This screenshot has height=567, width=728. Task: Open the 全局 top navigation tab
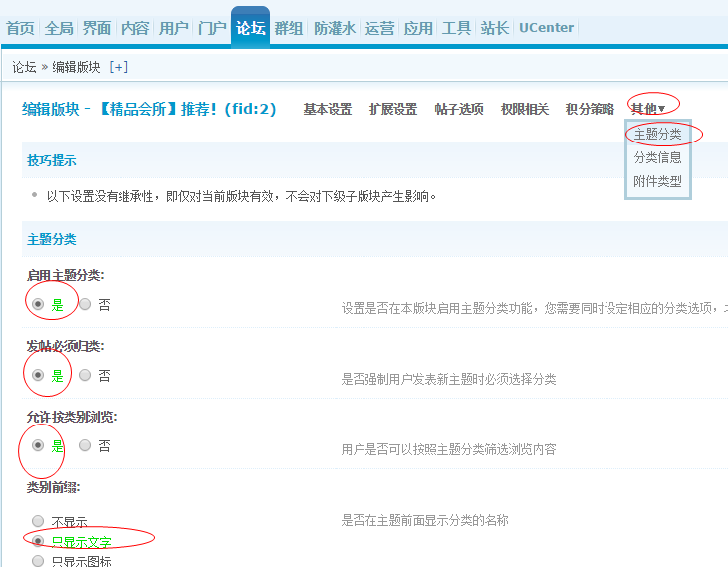[x=59, y=28]
